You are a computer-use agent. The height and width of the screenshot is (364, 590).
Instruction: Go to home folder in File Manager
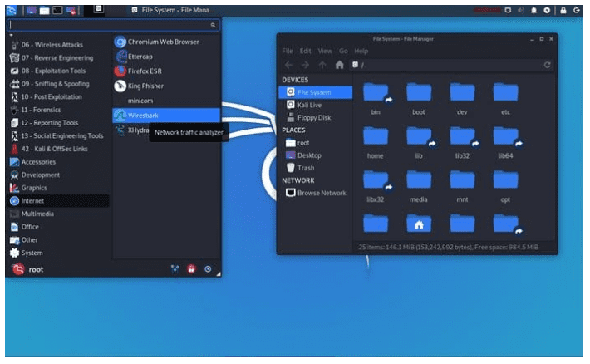339,65
